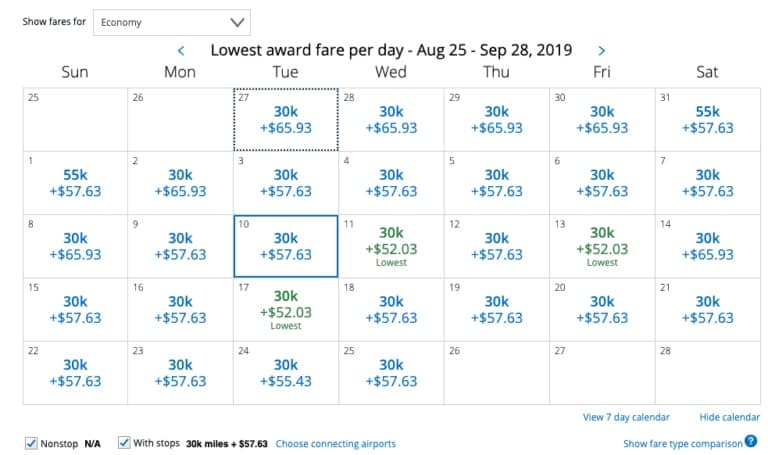Image resolution: width=768 pixels, height=455 pixels.
Task: Expand fares dropdown using its arrow
Action: coord(237,23)
